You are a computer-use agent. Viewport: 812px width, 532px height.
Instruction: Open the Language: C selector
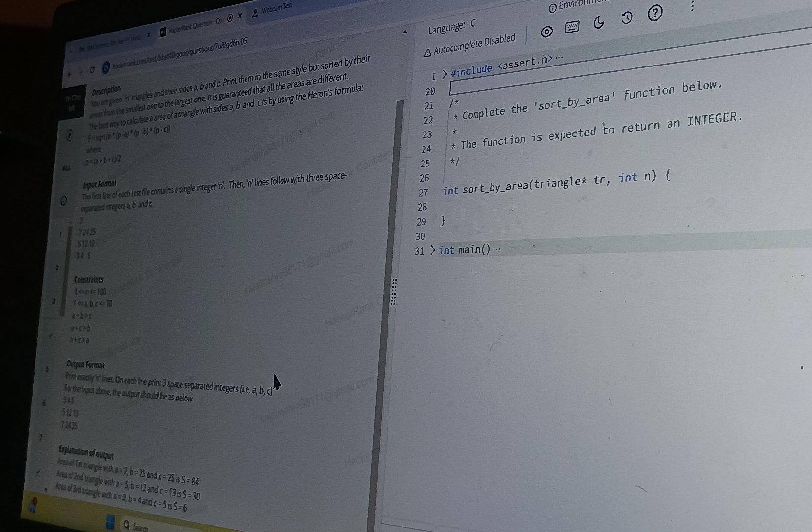pyautogui.click(x=452, y=27)
